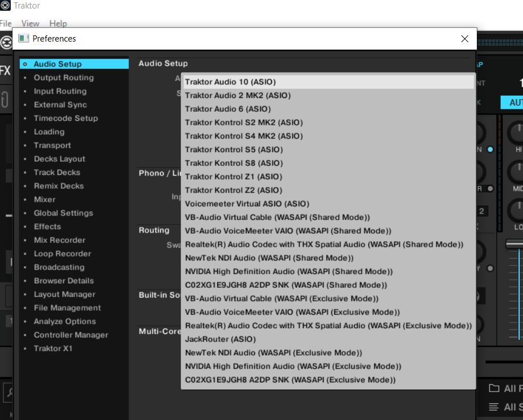Click the search magnifier icon in browser
Image resolution: width=523 pixels, height=420 pixels.
(x=9, y=392)
